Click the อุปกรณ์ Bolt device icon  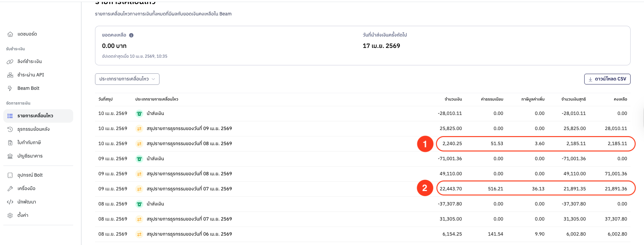[x=10, y=175]
